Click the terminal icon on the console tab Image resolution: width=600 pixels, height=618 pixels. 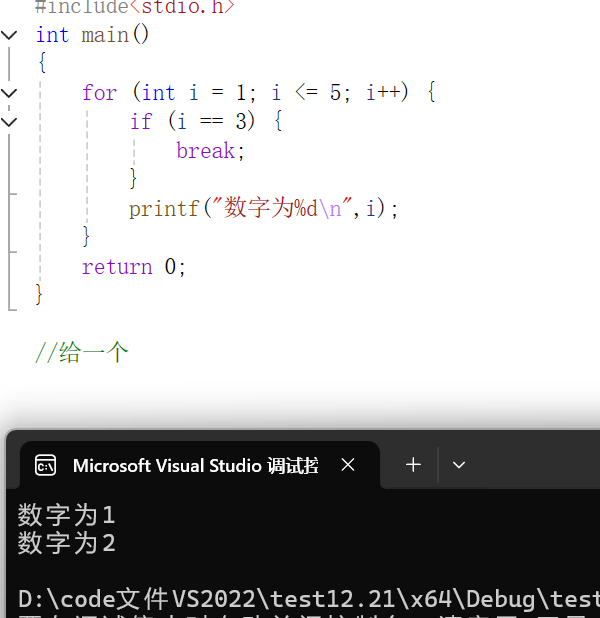pyautogui.click(x=45, y=465)
